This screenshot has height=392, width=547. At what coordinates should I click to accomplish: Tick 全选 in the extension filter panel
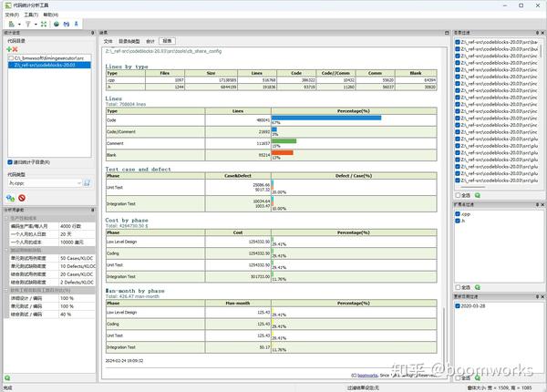(x=458, y=287)
